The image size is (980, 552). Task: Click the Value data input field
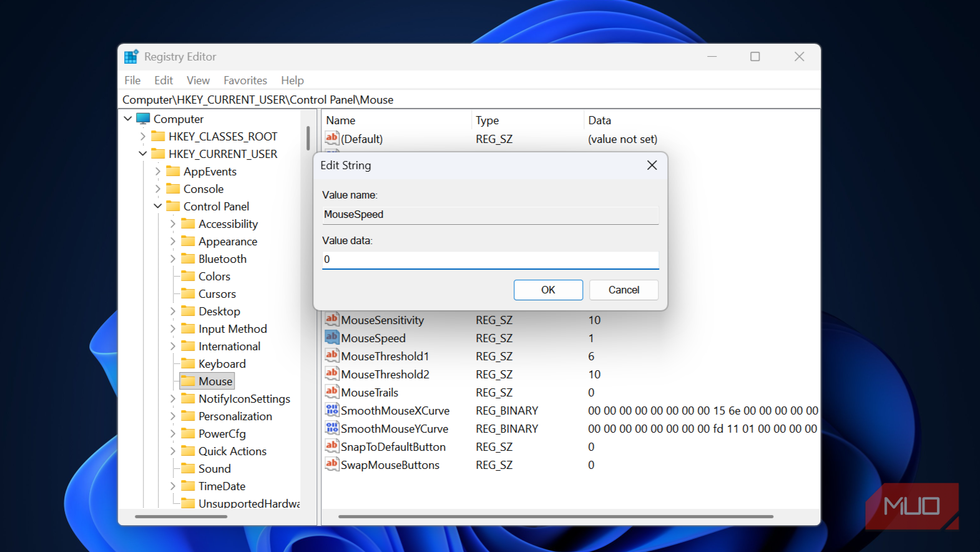[x=490, y=260]
